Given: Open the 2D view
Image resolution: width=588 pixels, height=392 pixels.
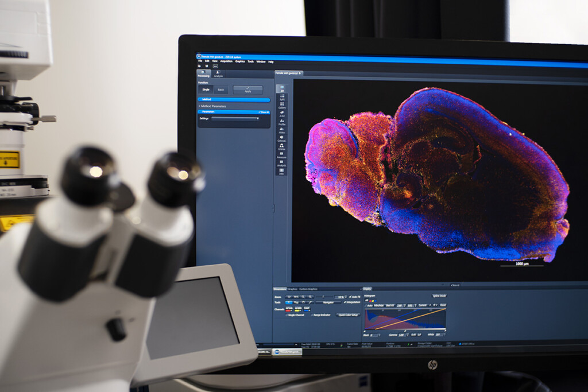Looking at the screenshot, I should (281, 89).
